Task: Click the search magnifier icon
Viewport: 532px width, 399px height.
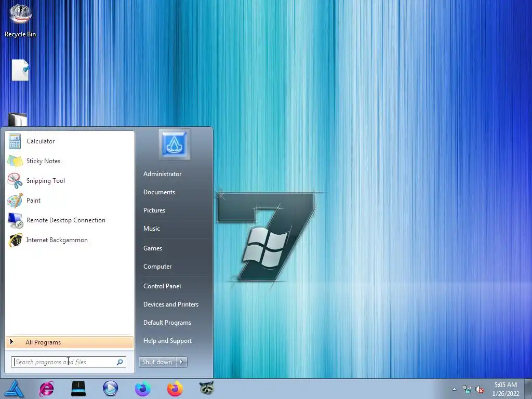Action: pyautogui.click(x=120, y=362)
